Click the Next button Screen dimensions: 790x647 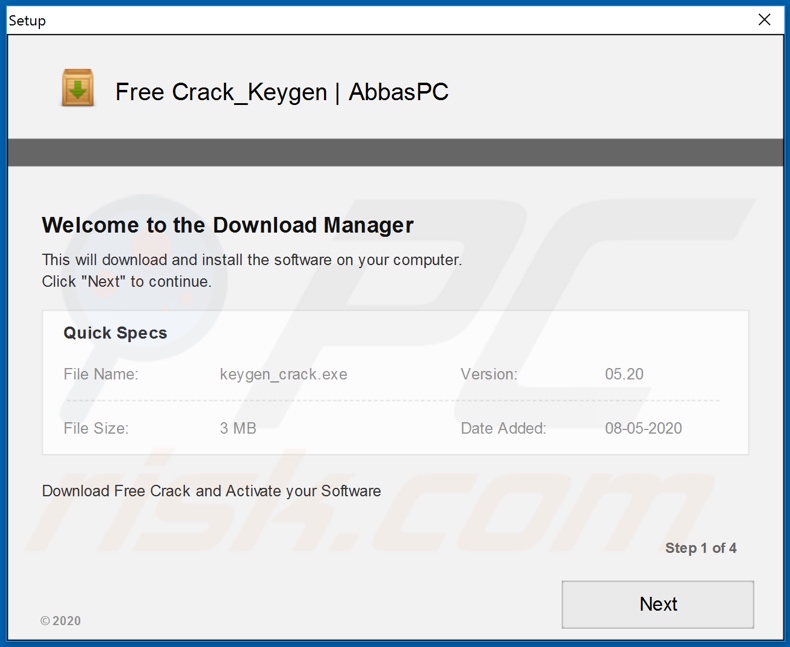[x=657, y=604]
